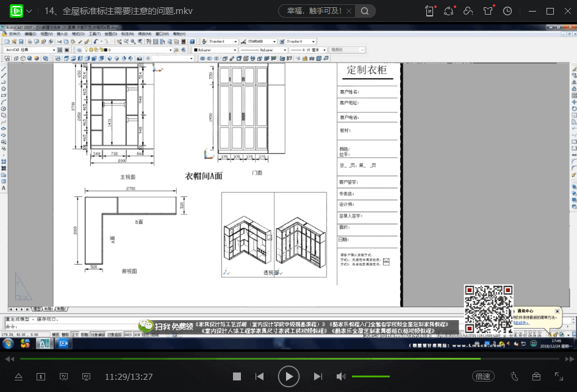Select the Text A tool in left toolbar
This screenshot has width=577, height=392.
click(4, 188)
